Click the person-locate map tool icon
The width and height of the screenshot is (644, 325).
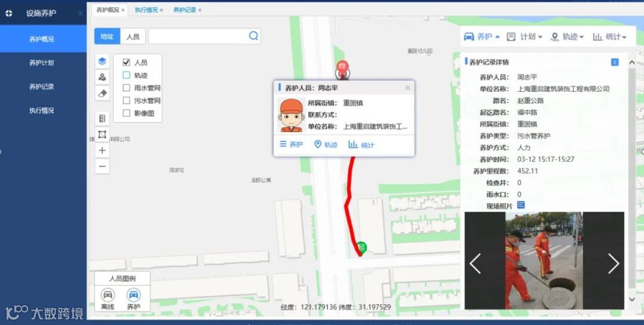click(103, 78)
